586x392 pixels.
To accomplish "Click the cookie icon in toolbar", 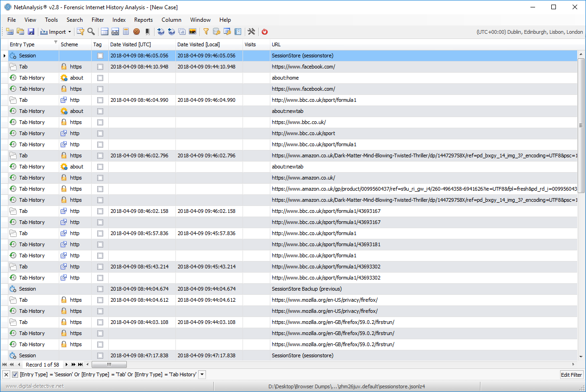I will [137, 32].
